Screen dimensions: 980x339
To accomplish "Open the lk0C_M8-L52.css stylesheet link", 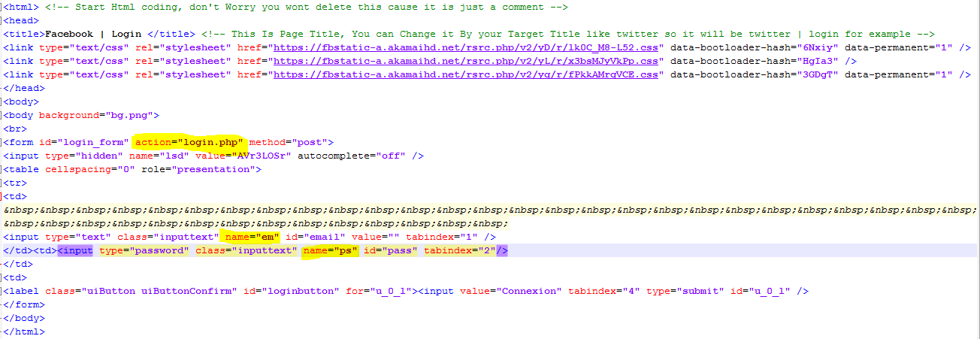I will point(467,47).
